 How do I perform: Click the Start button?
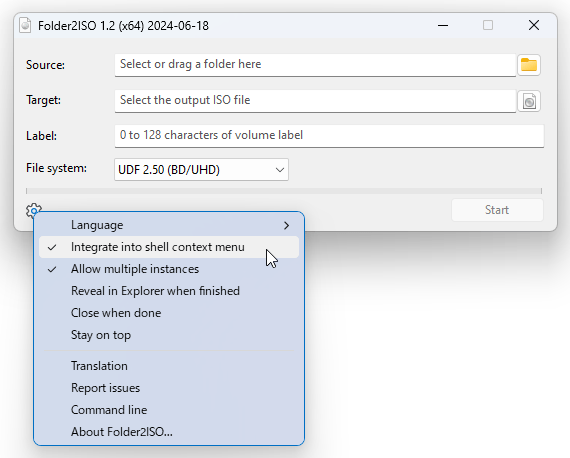(x=497, y=210)
